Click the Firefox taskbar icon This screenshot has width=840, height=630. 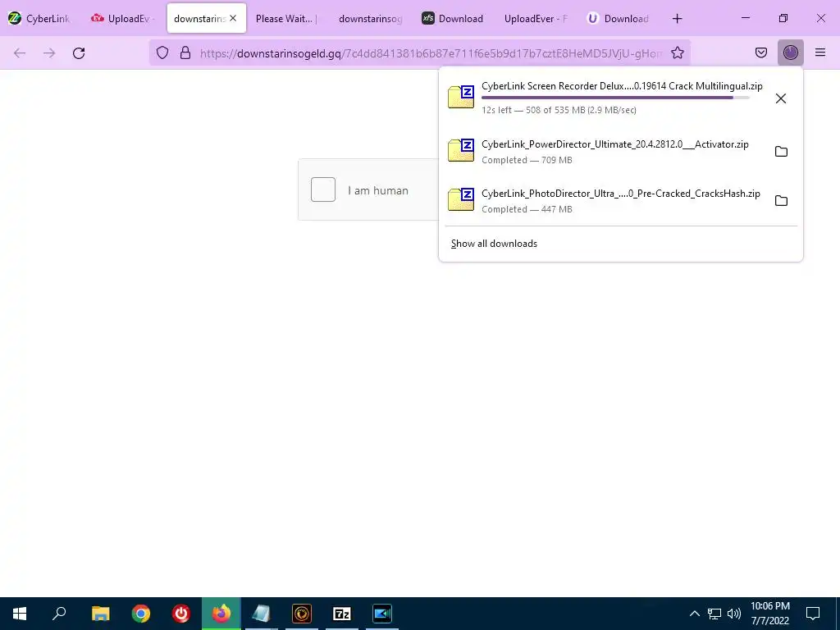point(221,614)
